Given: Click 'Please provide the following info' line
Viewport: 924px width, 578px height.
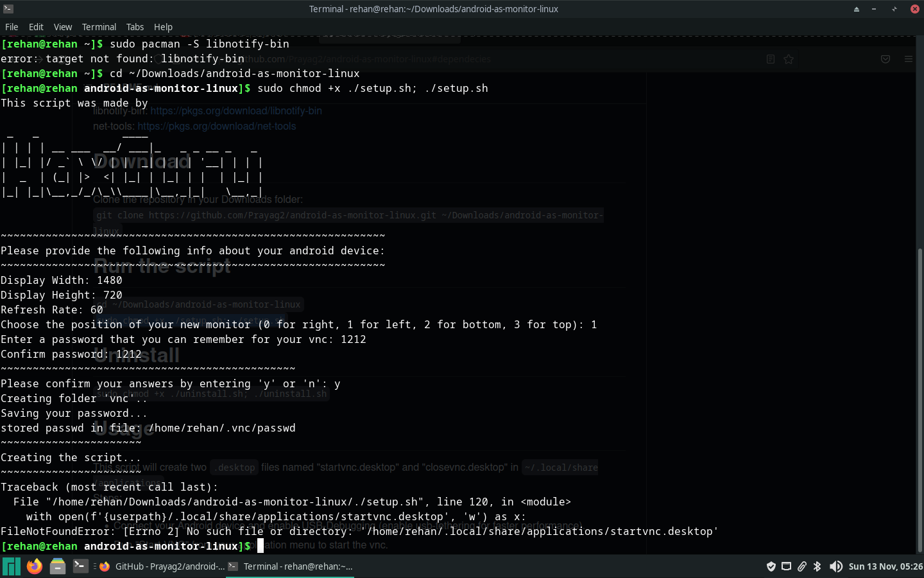Looking at the screenshot, I should tap(193, 250).
